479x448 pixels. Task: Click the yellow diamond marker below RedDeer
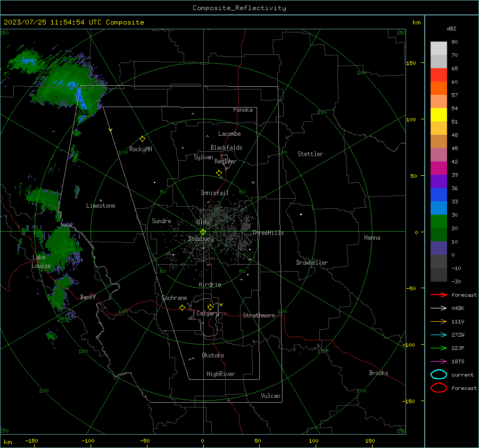point(219,173)
